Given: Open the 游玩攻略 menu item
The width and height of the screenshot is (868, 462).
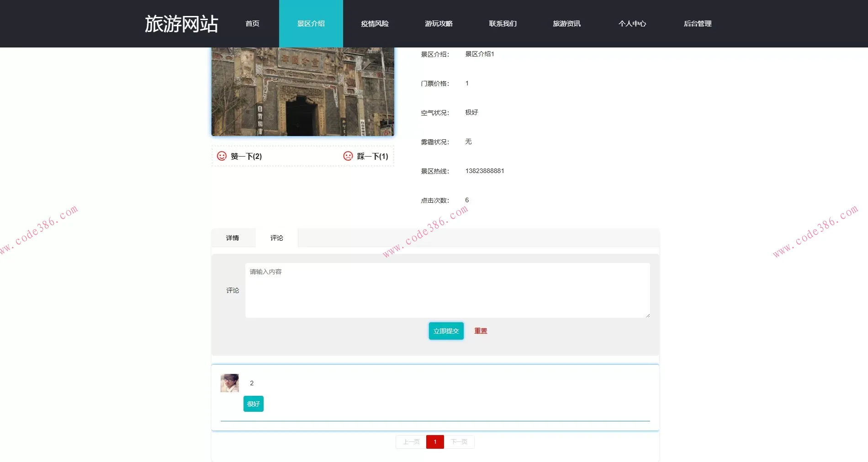Looking at the screenshot, I should 439,23.
